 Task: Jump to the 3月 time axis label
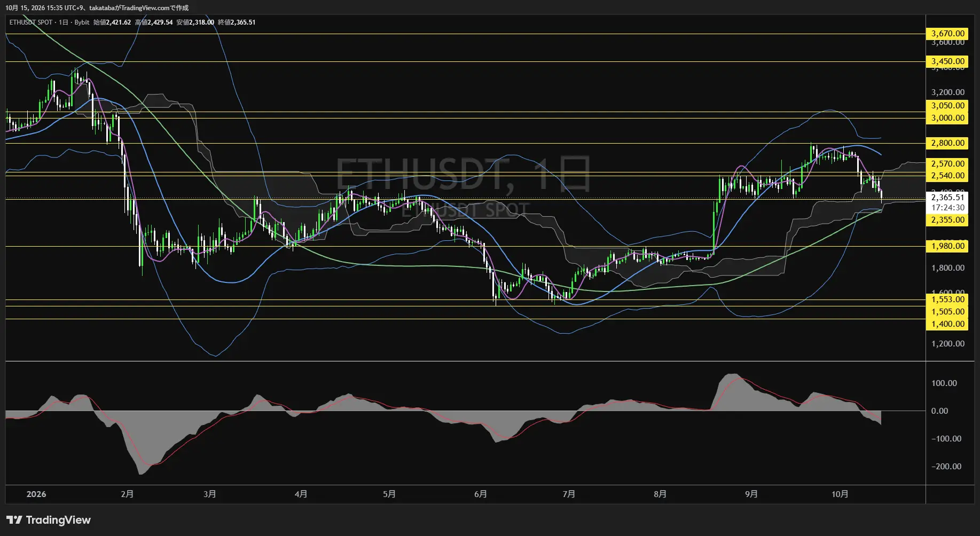(210, 494)
